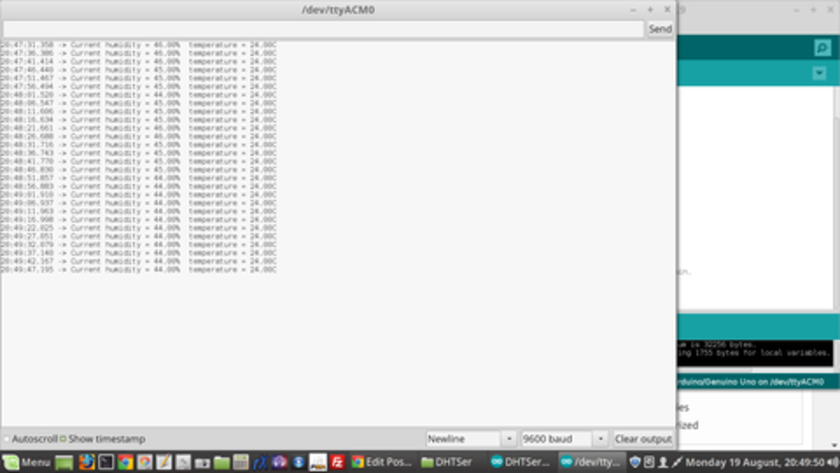Launch the terminal from the taskbar

(x=105, y=462)
